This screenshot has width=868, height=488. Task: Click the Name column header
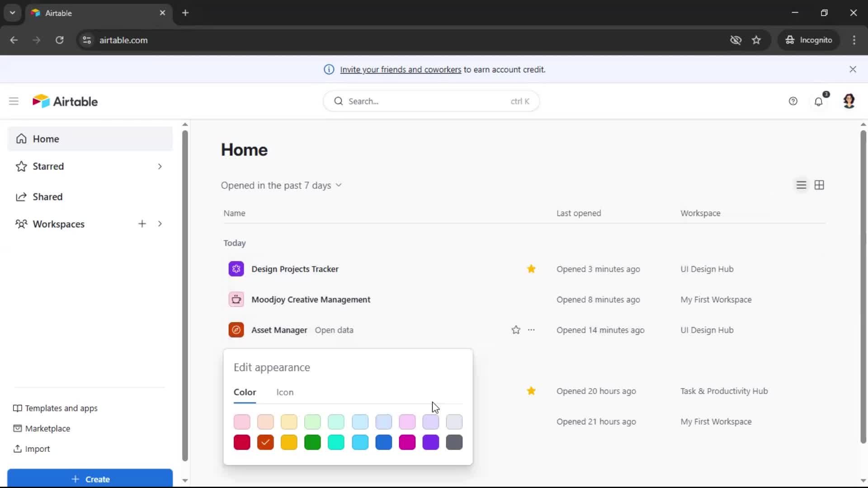[234, 213]
